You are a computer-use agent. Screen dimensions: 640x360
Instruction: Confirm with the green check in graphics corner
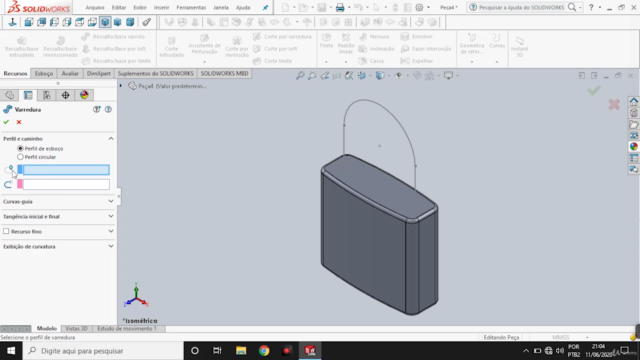pyautogui.click(x=594, y=90)
